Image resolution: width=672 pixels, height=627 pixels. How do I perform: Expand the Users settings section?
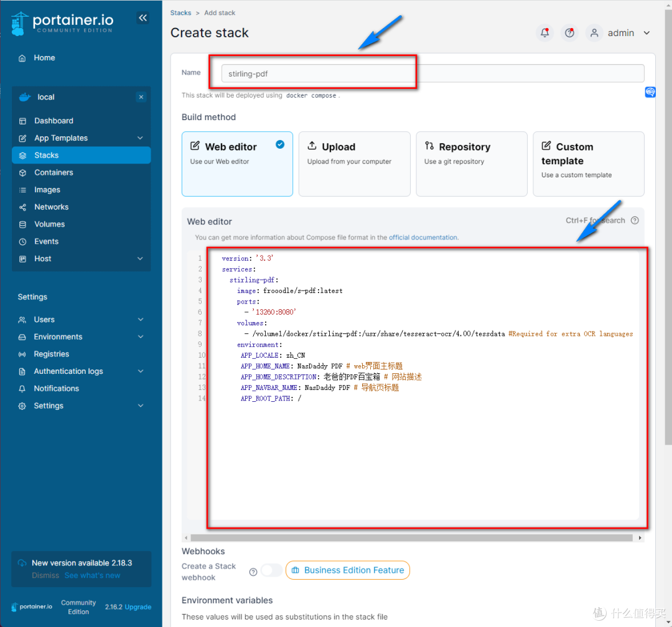pos(44,319)
